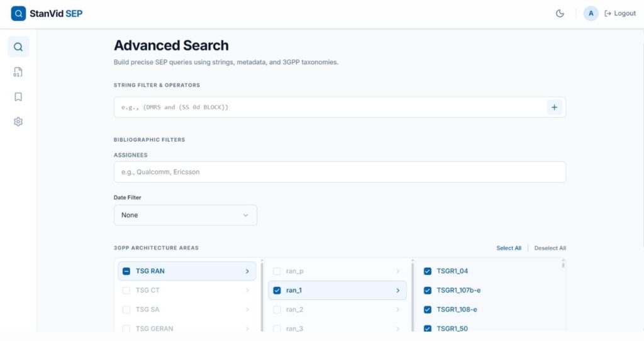Uncheck the TSGR1_107b-e checkbox
Viewport: 644px width, 341px height.
[428, 291]
